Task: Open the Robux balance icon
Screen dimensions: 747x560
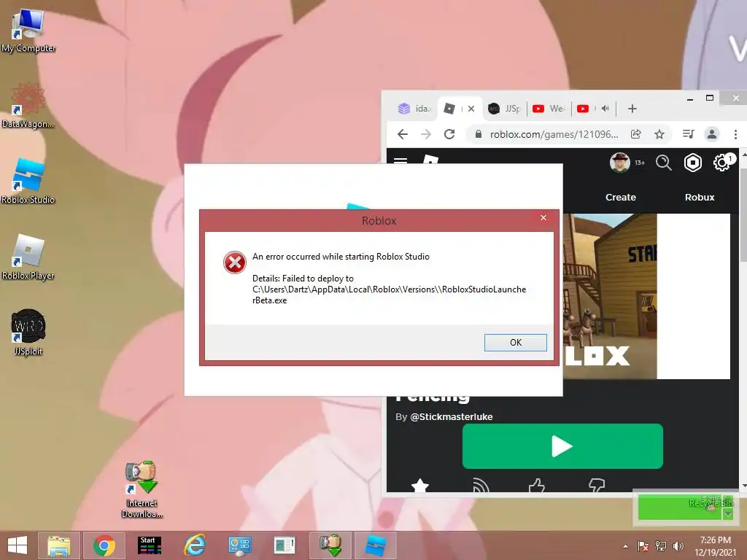Action: [693, 163]
